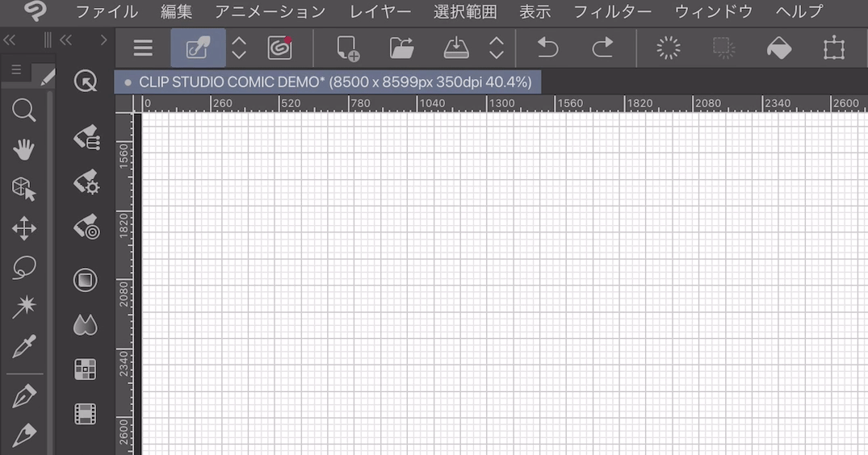868x455 pixels.
Task: Open the レイヤー menu
Action: coord(379,11)
